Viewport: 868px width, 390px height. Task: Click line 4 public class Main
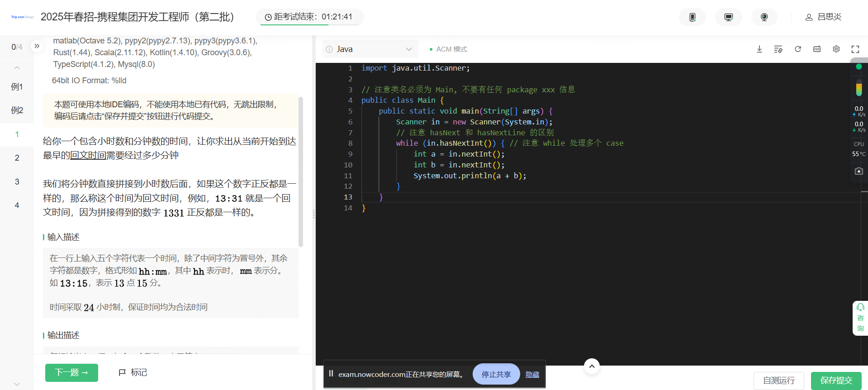[403, 100]
